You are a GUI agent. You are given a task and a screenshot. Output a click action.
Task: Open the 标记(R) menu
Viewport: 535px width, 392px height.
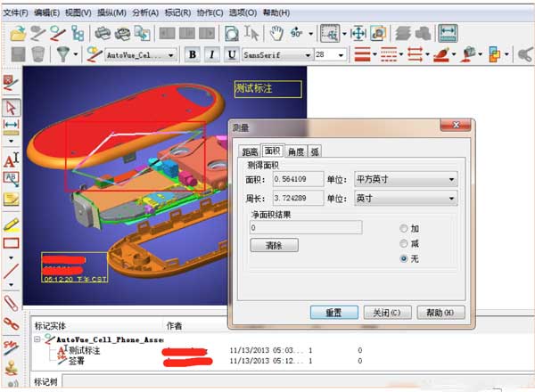177,12
